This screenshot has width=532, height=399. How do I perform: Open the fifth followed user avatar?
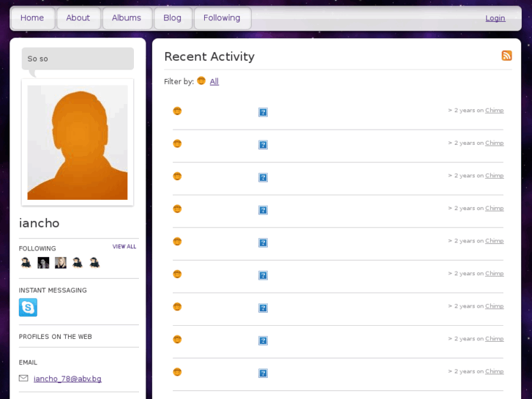(94, 263)
